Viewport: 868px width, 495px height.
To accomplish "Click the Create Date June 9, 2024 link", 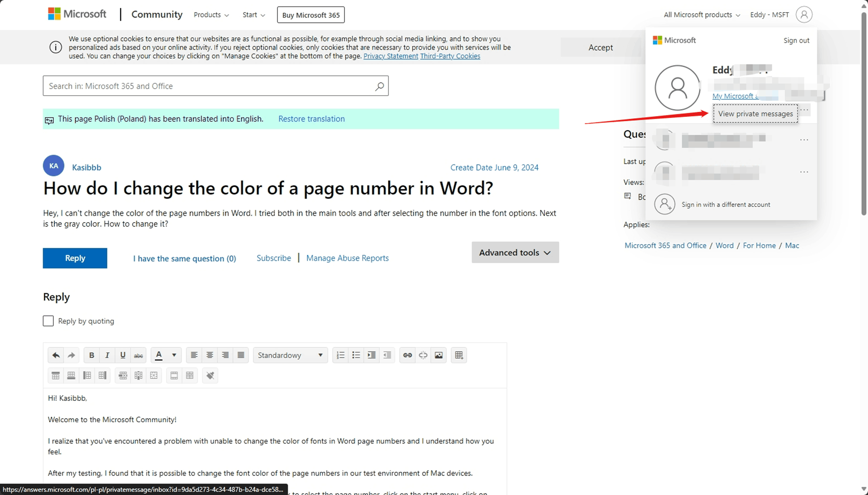I will click(x=494, y=167).
